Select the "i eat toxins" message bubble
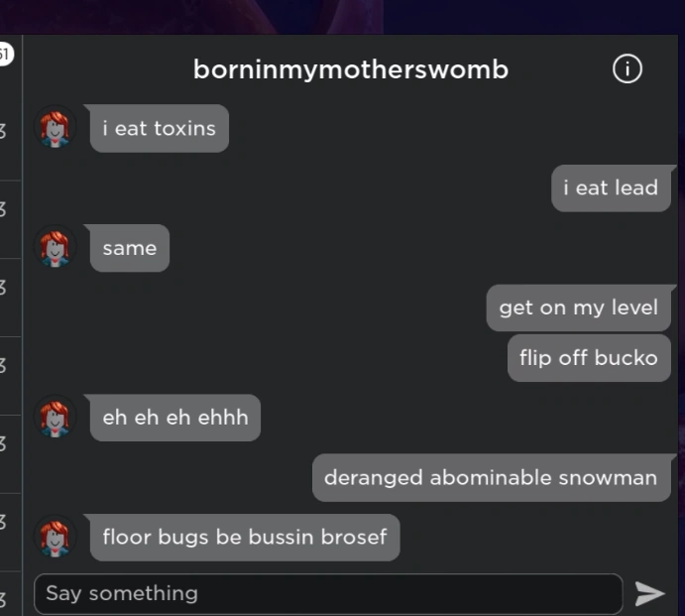Screen dimensions: 685x616 click(x=160, y=129)
